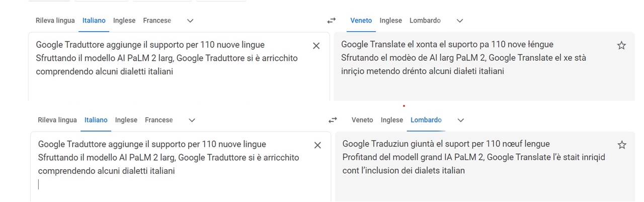Swap languages in the upper translator
This screenshot has height=202, width=644.
(331, 21)
